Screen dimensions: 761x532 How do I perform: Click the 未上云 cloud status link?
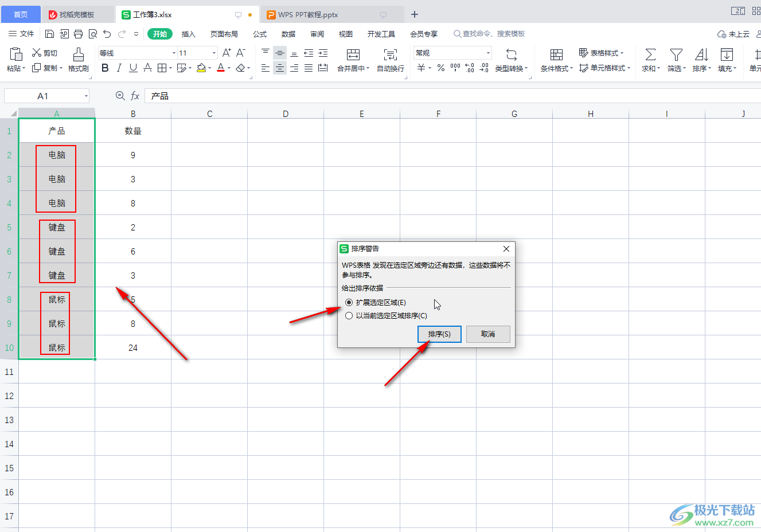[x=733, y=34]
